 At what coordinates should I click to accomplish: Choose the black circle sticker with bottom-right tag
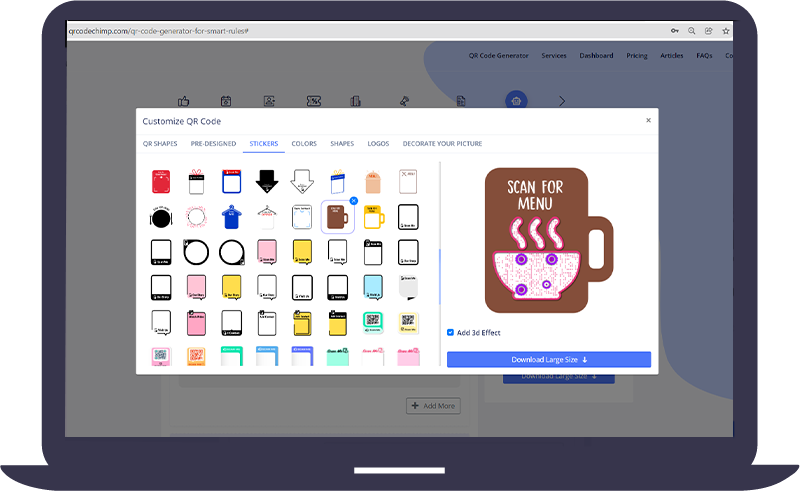(x=232, y=252)
